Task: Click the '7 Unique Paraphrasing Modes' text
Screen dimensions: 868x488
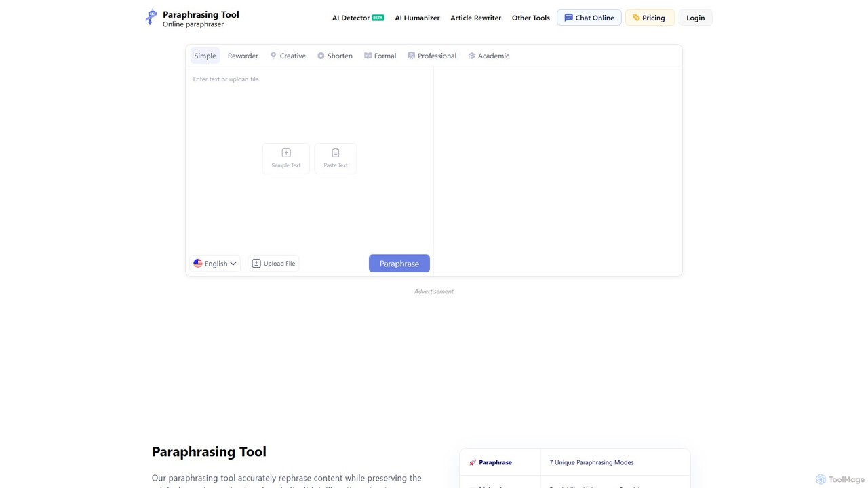Action: click(x=591, y=462)
